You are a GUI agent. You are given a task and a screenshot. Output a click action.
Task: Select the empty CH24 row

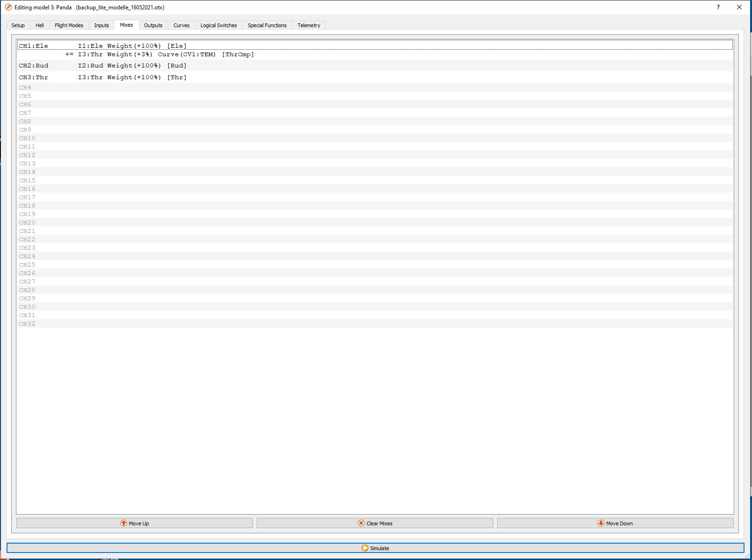point(375,256)
